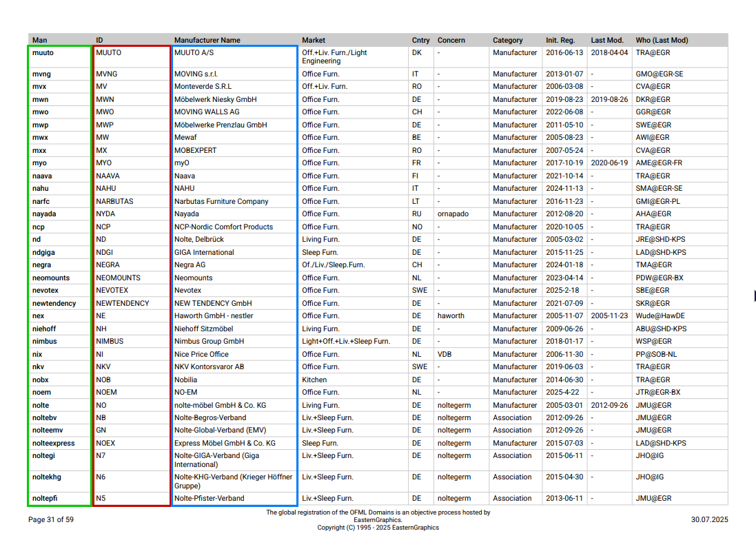Click 'Nolte-Global-Verband (EMV)' cell
This screenshot has height=540, width=756.
tap(220, 430)
